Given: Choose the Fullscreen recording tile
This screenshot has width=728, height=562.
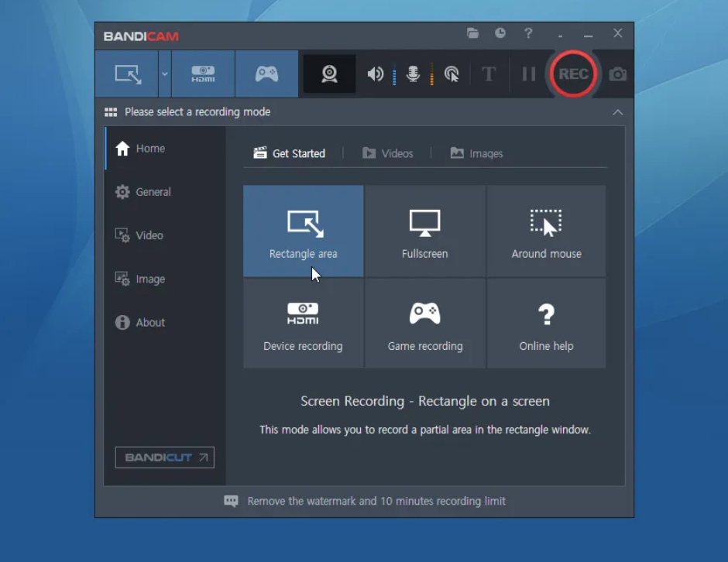Looking at the screenshot, I should [x=425, y=231].
